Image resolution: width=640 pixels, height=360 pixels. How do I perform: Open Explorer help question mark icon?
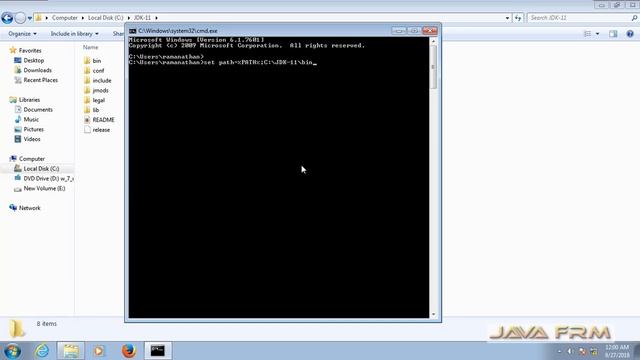(x=630, y=34)
